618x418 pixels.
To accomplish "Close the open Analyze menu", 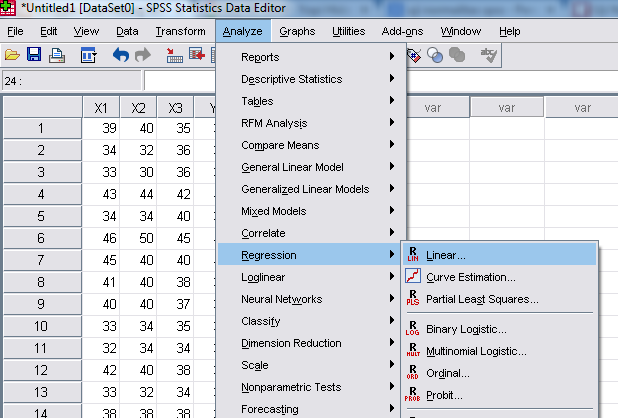I will [x=243, y=31].
